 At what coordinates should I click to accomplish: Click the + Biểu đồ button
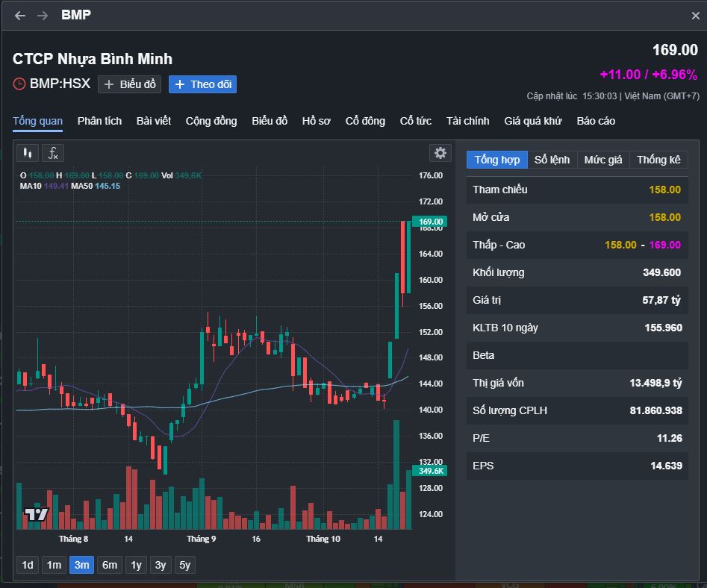tap(130, 84)
